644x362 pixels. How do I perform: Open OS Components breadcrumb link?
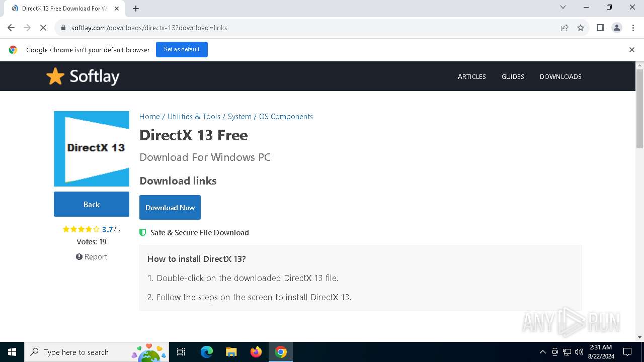tap(286, 116)
